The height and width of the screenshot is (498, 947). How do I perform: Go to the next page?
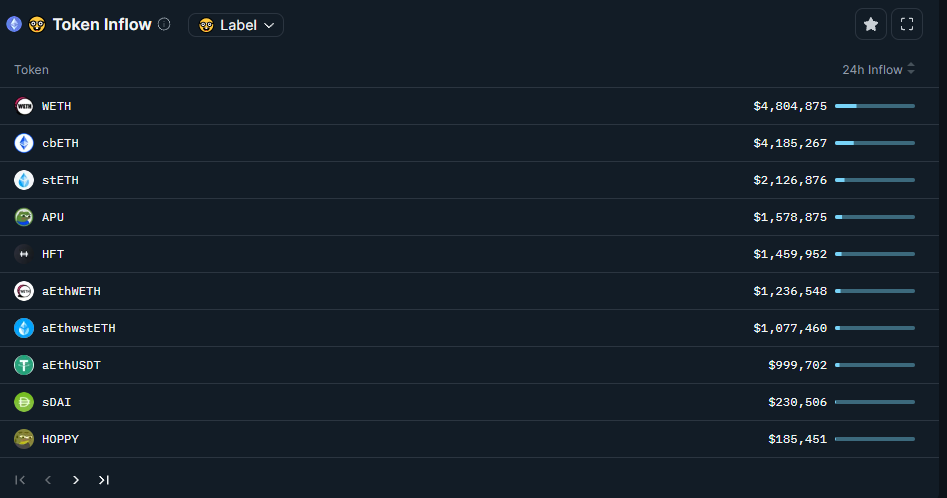(x=76, y=480)
